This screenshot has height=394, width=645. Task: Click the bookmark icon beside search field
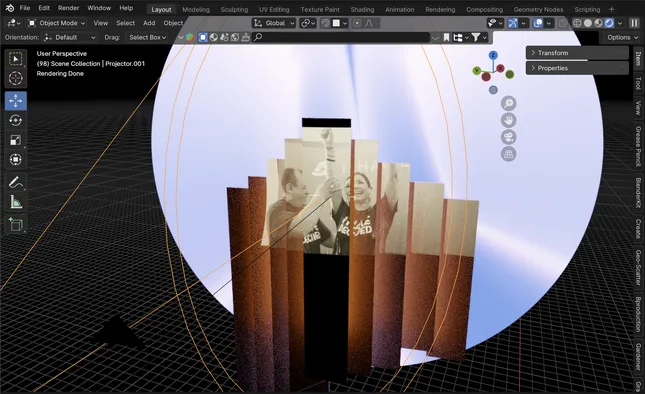446,37
